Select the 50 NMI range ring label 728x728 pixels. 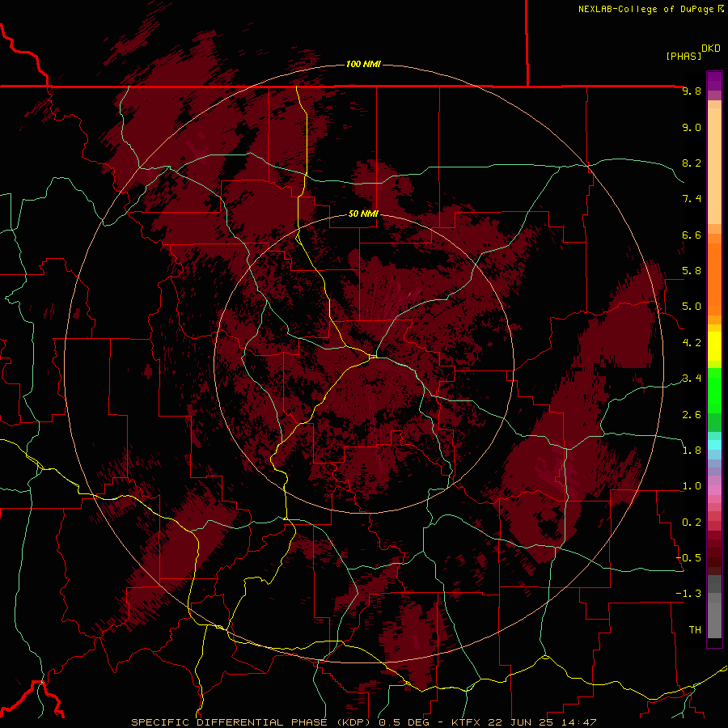click(x=363, y=214)
